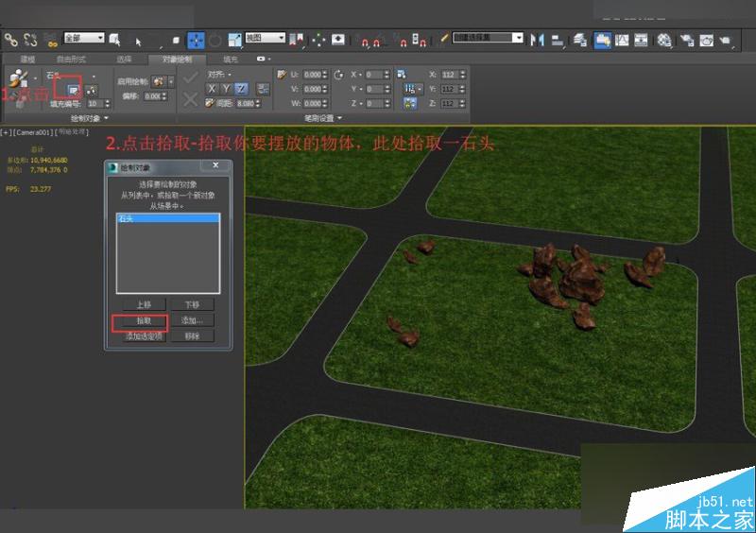Click the Material Editor icon

663,40
